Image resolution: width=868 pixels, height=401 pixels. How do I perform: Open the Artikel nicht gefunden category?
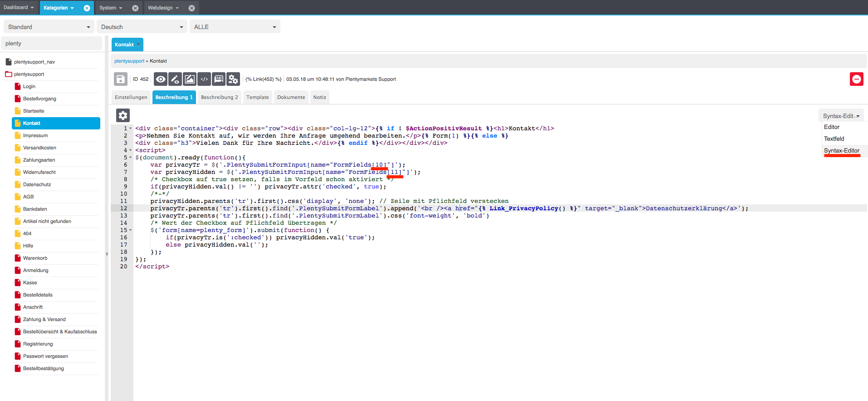[x=47, y=221]
